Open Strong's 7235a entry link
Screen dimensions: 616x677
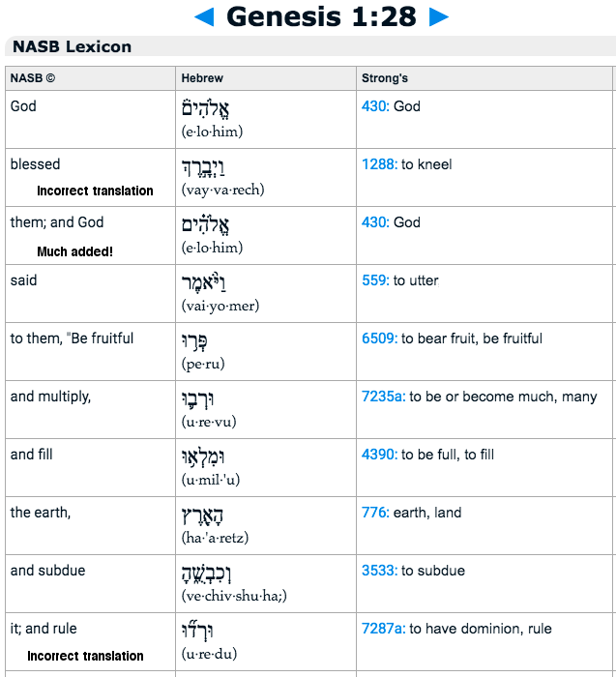coord(382,397)
